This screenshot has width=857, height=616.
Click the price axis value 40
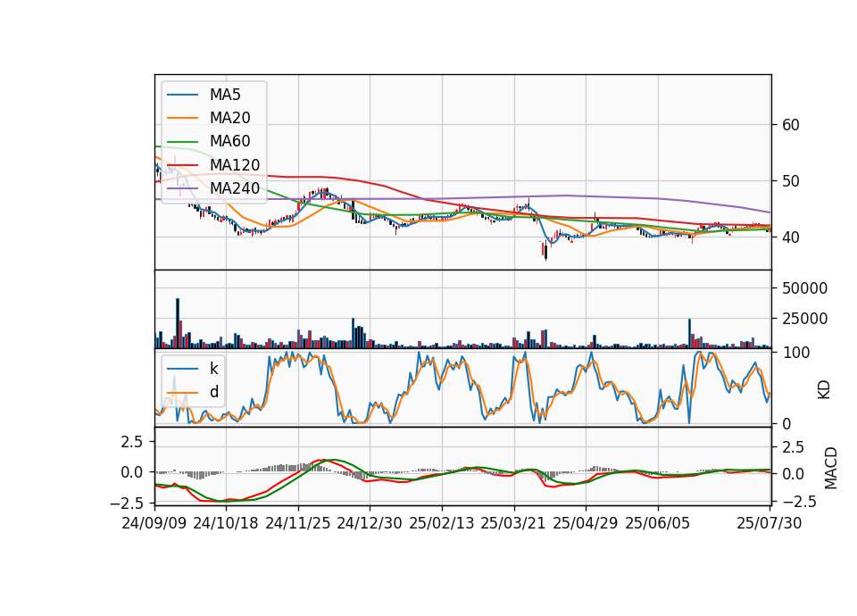(x=791, y=237)
